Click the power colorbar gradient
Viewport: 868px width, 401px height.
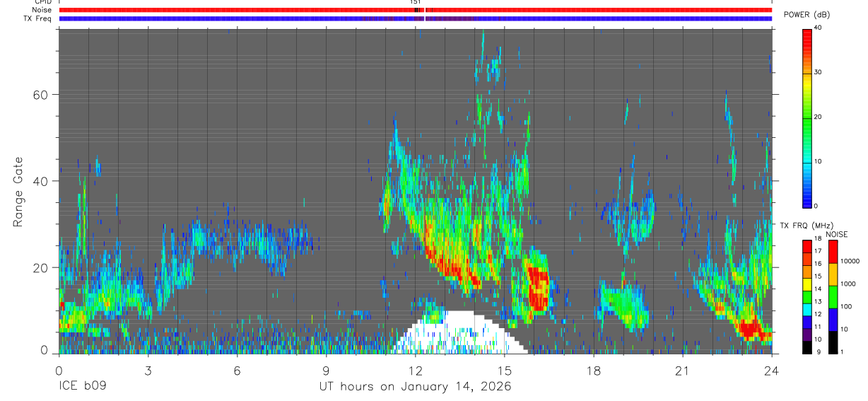coord(807,117)
